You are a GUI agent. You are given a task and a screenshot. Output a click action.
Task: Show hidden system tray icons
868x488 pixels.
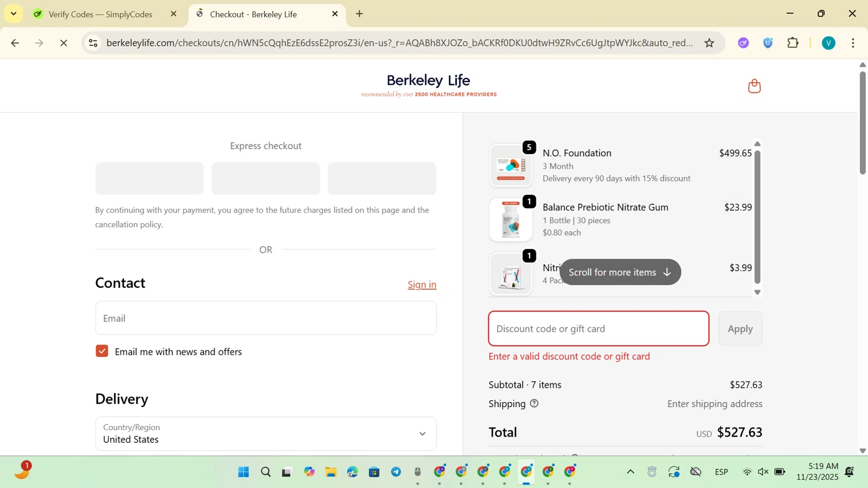pyautogui.click(x=630, y=472)
